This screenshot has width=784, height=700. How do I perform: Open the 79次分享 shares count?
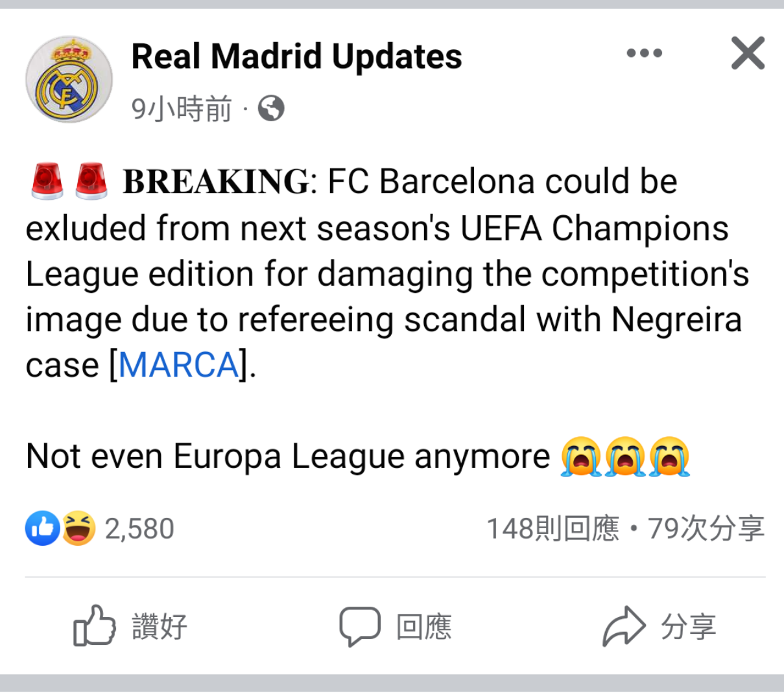[706, 528]
